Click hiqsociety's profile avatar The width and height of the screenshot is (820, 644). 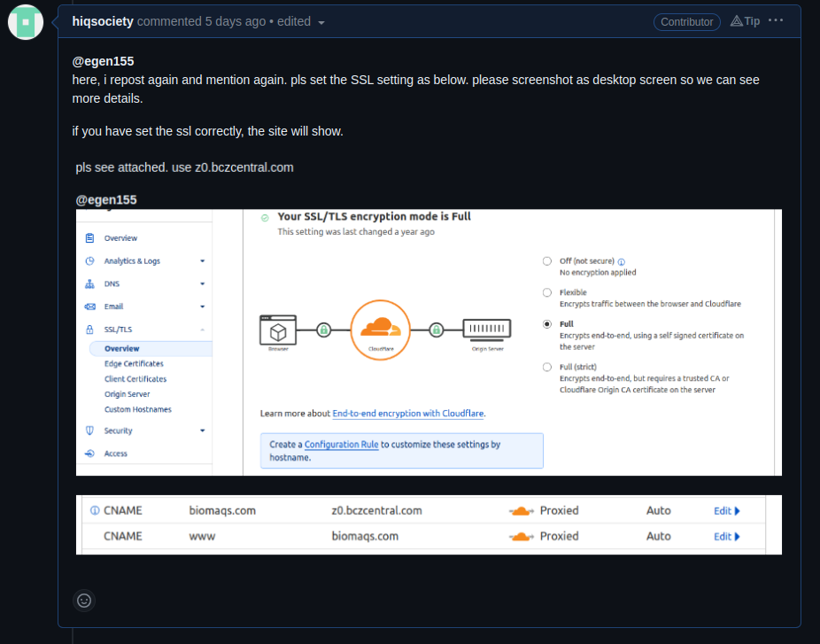[x=25, y=21]
